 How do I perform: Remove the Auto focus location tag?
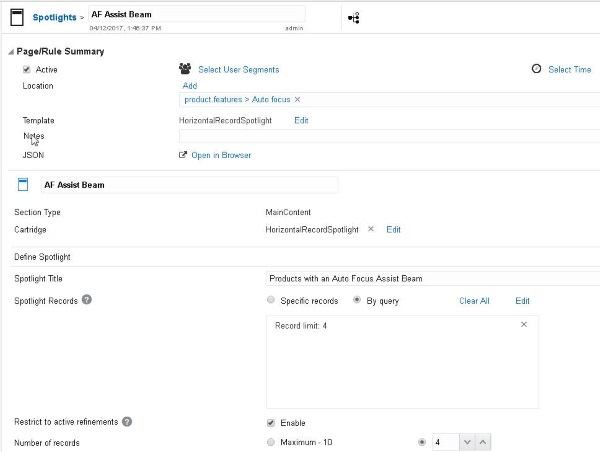click(297, 100)
